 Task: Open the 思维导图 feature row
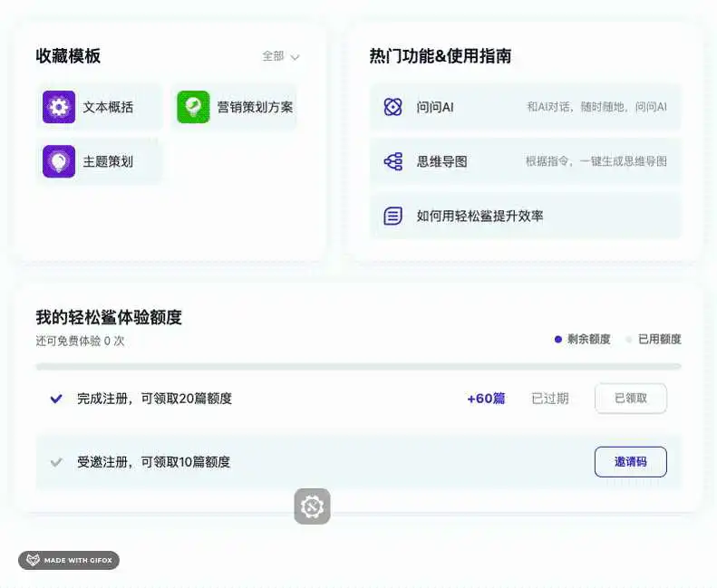pos(526,161)
